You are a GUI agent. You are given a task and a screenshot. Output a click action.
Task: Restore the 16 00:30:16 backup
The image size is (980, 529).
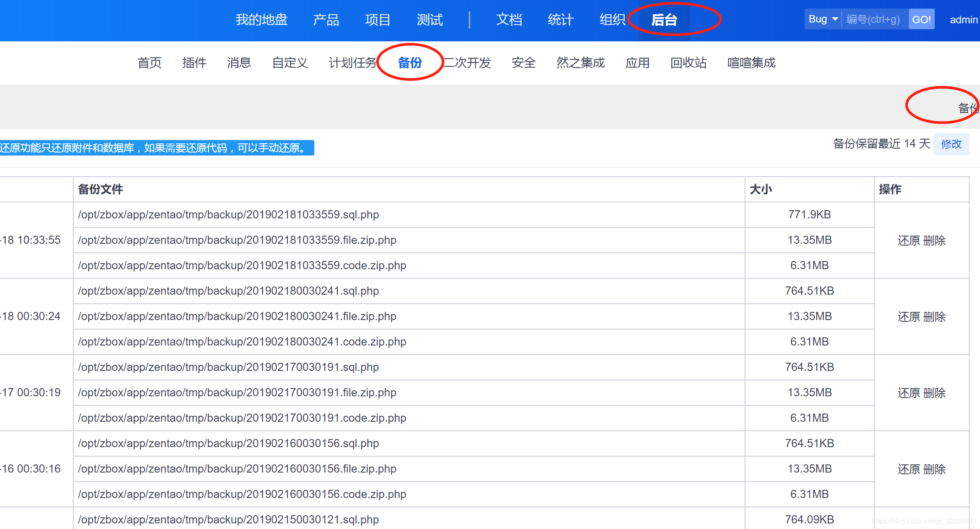pos(909,469)
